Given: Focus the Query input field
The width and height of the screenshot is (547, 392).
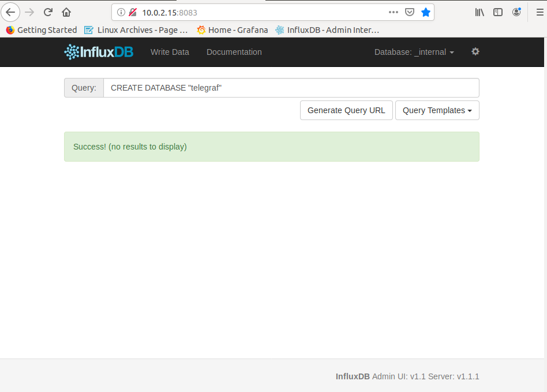Looking at the screenshot, I should click(x=291, y=88).
